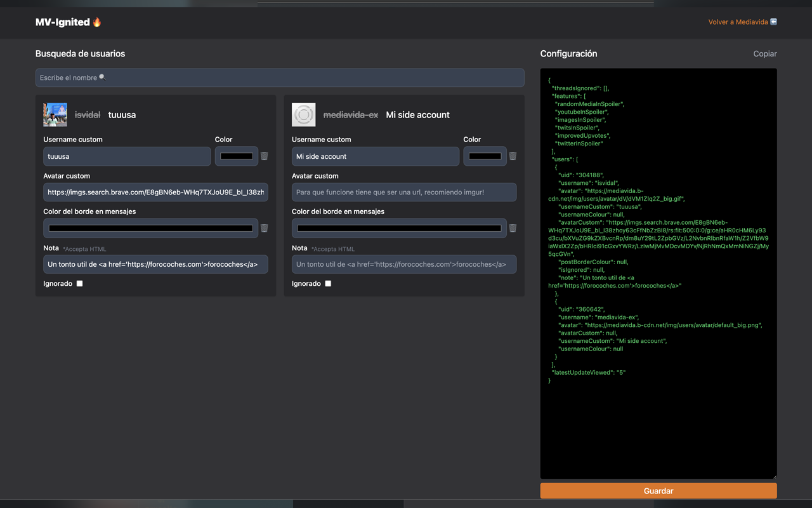Viewport: 812px width, 508px height.
Task: Focus the user search field 'Escribe el nombre'
Action: pos(280,77)
